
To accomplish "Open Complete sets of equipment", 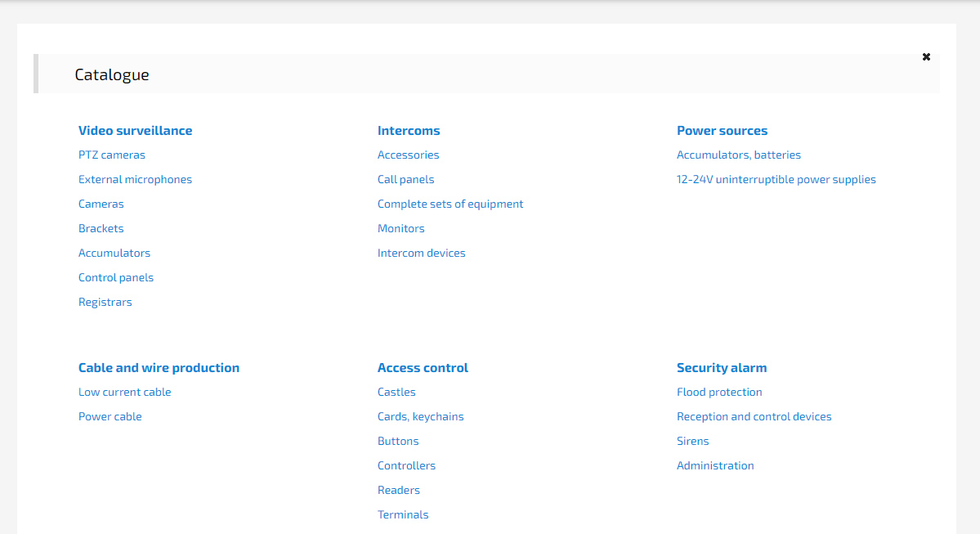I will coord(450,204).
